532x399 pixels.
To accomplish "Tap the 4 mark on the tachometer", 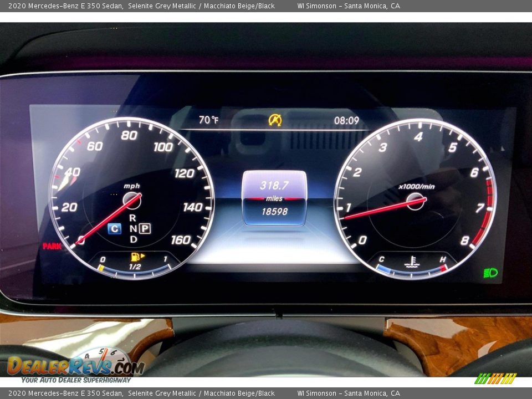I will click(418, 137).
